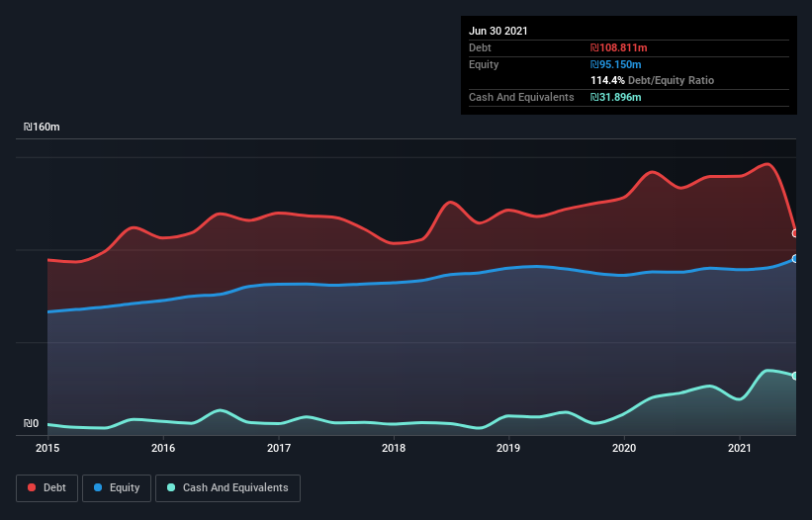Click the 2016 axis label
Viewport: 812px width, 520px height.
pos(163,448)
